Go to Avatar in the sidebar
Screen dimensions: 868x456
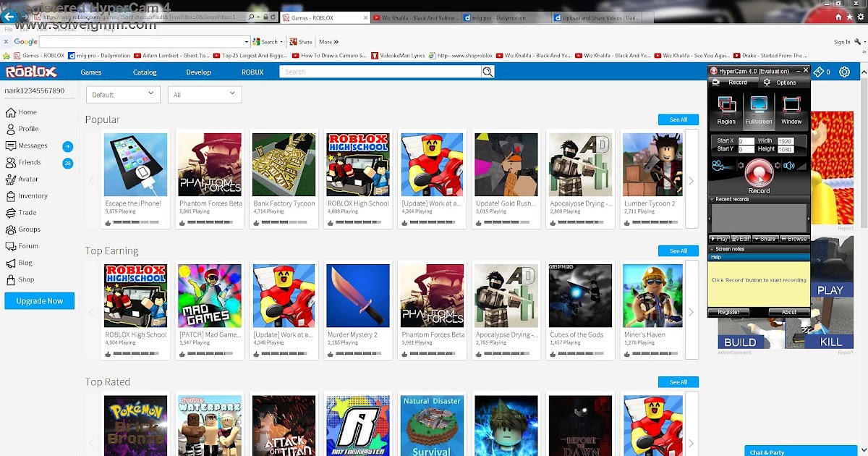tap(22, 179)
